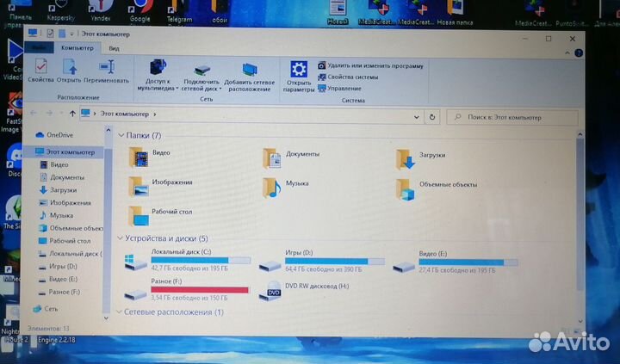Select the DVD RW дисковод (H:) icon

coord(270,292)
